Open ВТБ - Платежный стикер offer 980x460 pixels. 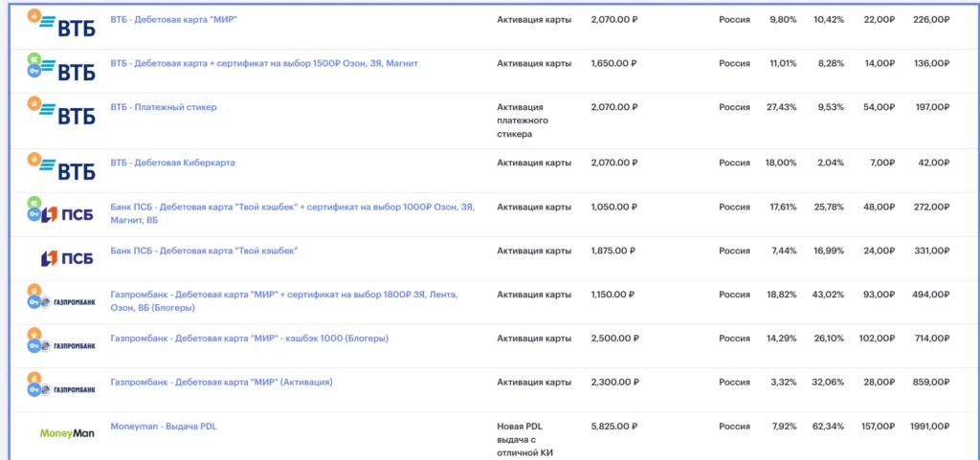[164, 107]
